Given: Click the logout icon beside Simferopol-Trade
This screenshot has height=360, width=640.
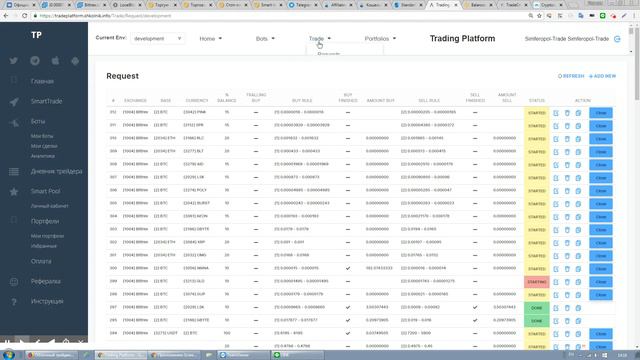Looking at the screenshot, I should (x=617, y=39).
